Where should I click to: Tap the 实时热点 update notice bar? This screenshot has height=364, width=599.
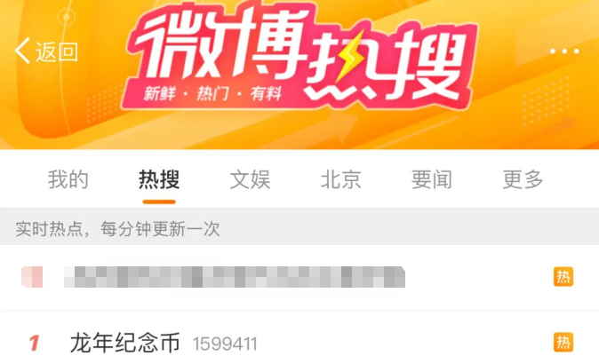pos(299,228)
